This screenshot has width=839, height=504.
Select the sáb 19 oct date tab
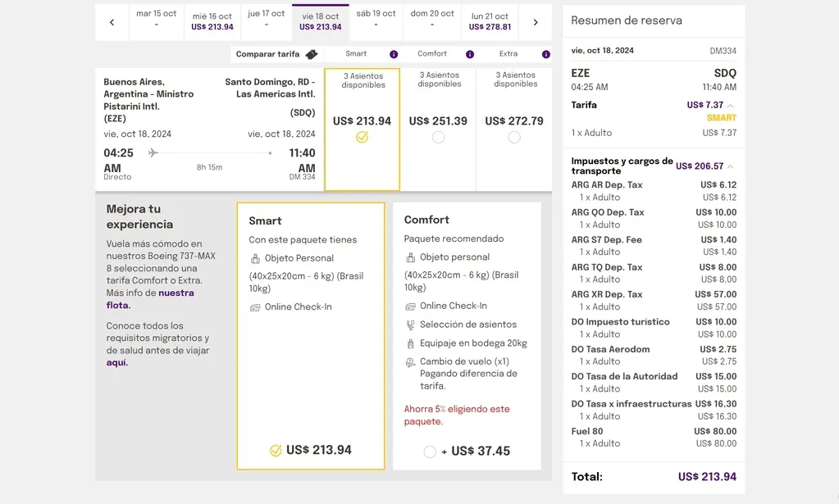(x=376, y=18)
